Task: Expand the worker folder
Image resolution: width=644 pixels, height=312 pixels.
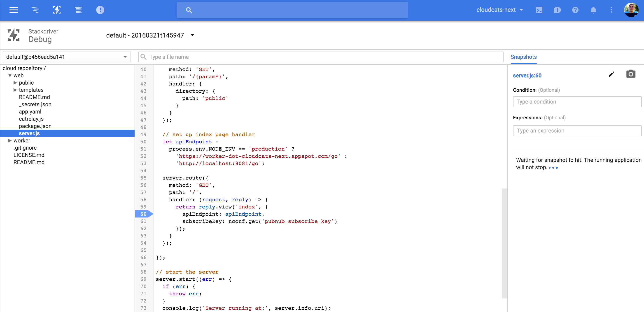Action: tap(10, 140)
